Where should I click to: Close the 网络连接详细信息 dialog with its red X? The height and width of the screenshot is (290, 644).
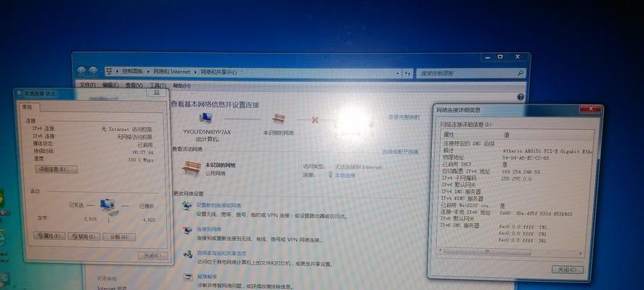(x=590, y=109)
